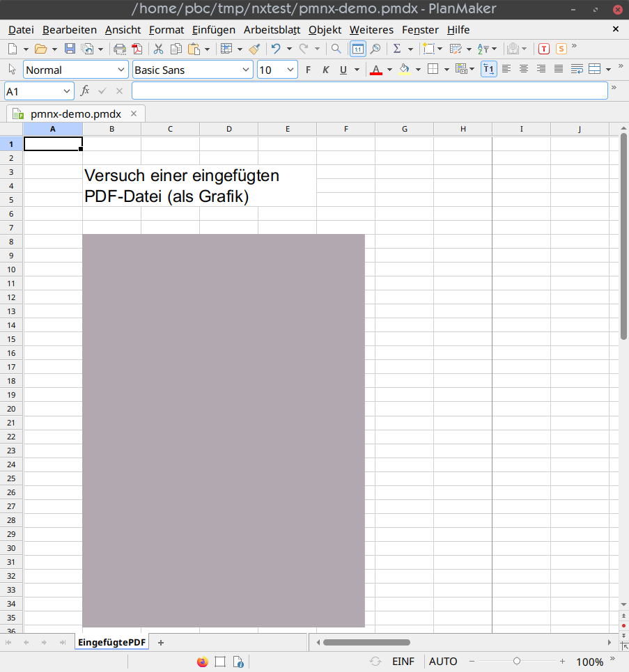Toggle the actual size 1:1 zoom icon
Image resolution: width=629 pixels, height=672 pixels.
(357, 49)
